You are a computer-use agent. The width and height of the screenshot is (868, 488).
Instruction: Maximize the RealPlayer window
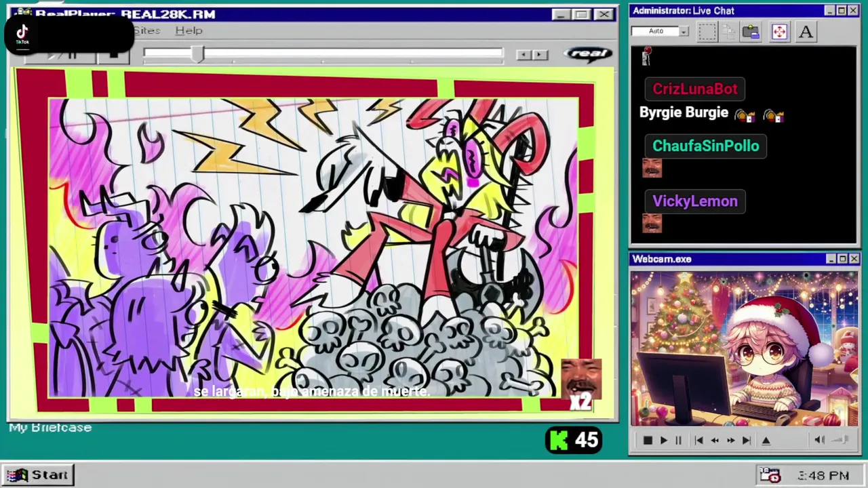582,14
